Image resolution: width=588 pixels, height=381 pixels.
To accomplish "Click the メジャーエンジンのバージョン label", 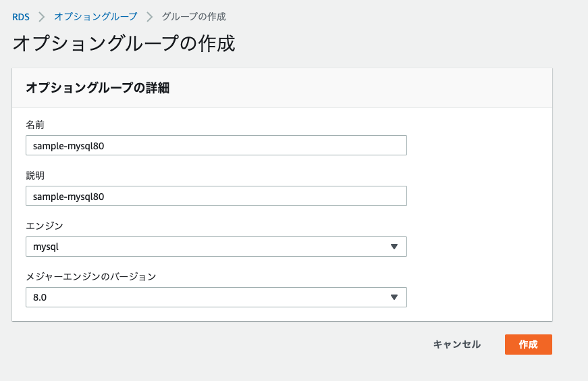I will tap(90, 276).
